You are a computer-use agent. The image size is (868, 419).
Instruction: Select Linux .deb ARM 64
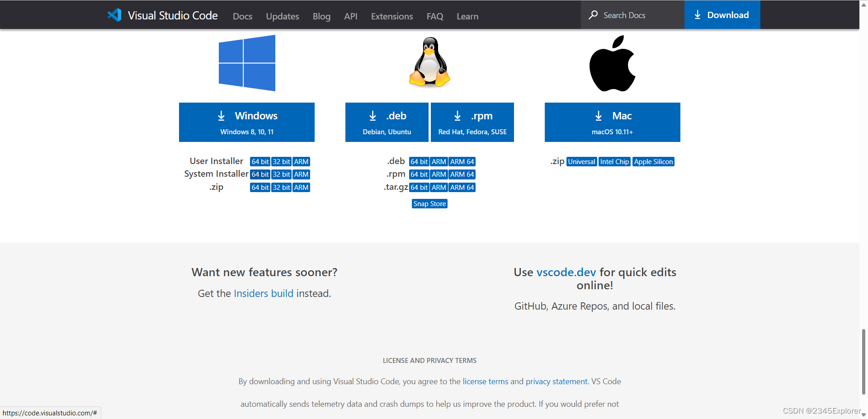tap(462, 162)
